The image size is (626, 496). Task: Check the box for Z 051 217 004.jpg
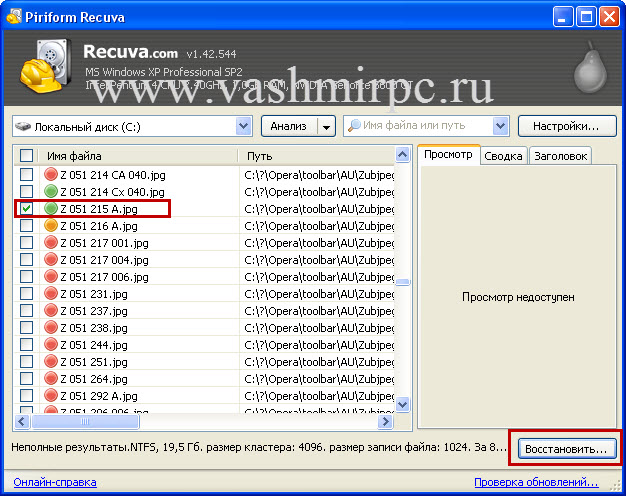coord(26,260)
